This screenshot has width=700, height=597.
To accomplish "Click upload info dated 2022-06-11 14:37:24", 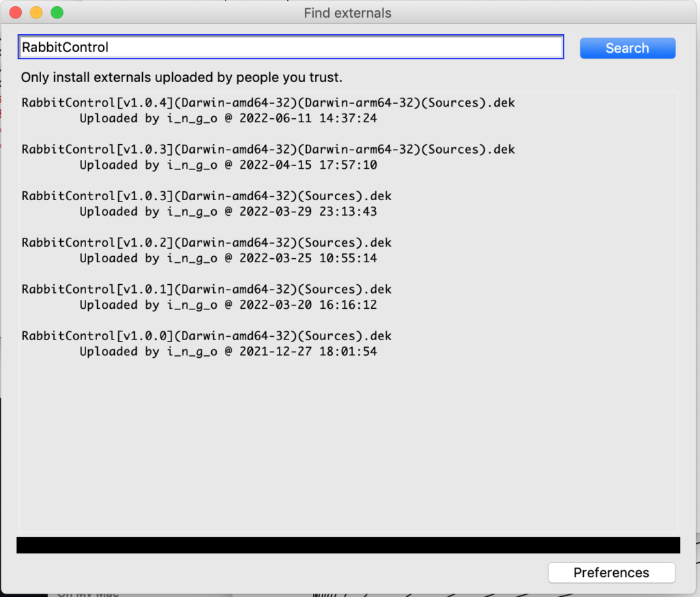I will pyautogui.click(x=228, y=118).
